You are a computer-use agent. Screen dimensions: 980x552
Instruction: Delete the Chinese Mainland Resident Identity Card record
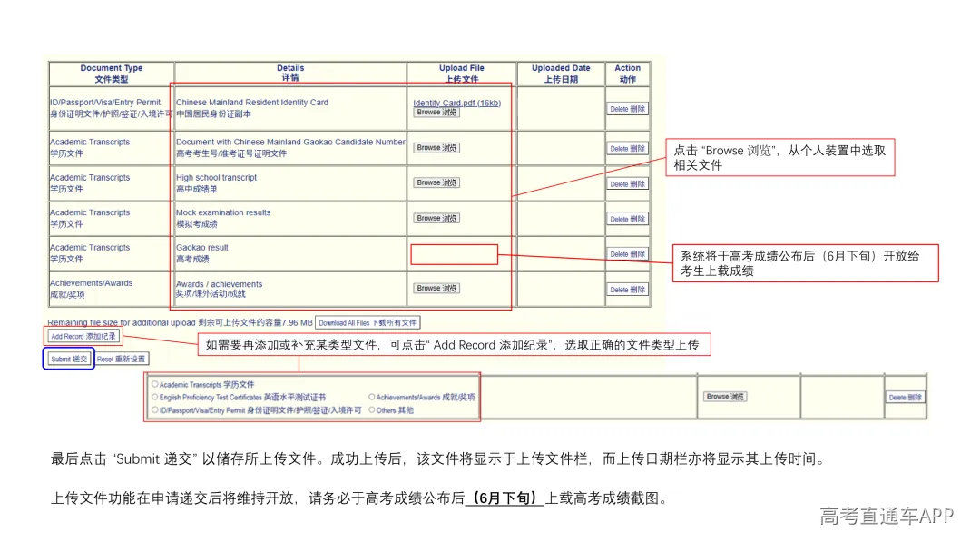coord(628,109)
